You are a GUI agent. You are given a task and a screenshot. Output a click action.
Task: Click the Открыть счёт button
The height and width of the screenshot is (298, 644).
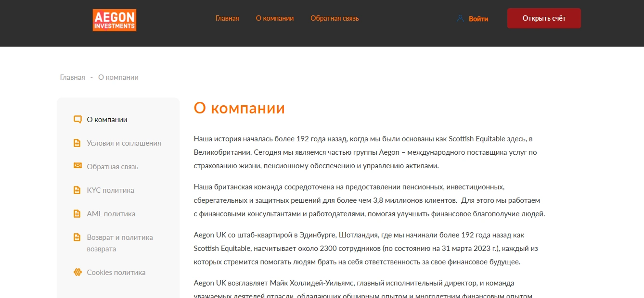click(x=544, y=18)
